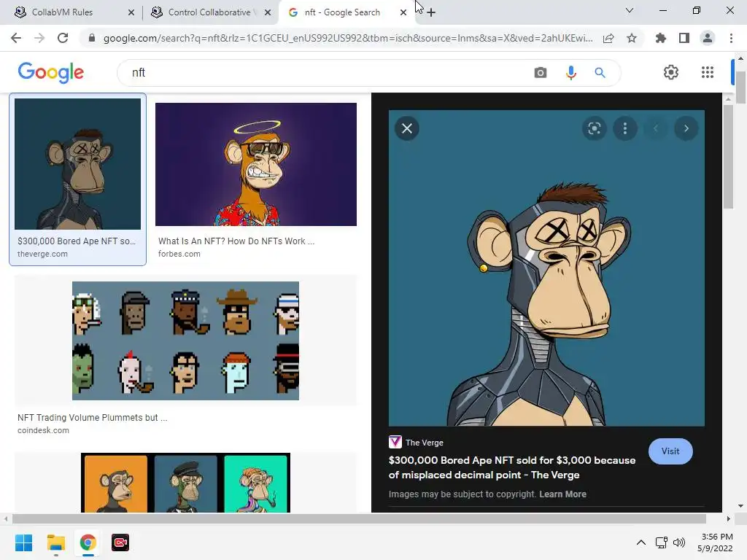Click The Verge source name in preview
Screen dimensions: 747x560
click(425, 443)
